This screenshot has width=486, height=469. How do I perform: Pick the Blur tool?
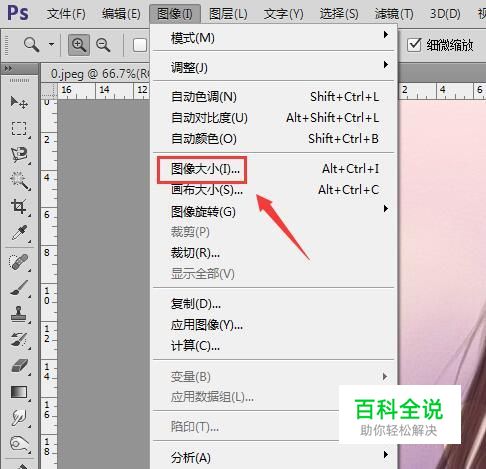[19, 417]
